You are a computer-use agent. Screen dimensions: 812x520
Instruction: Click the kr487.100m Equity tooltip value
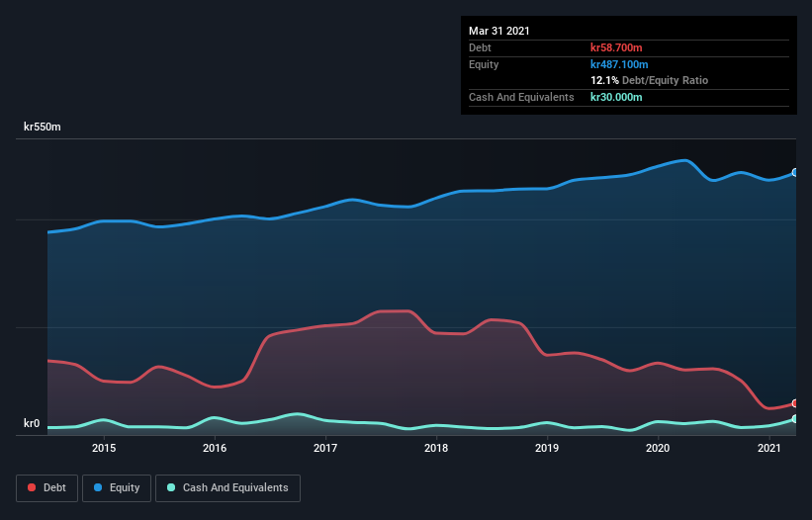[x=619, y=64]
